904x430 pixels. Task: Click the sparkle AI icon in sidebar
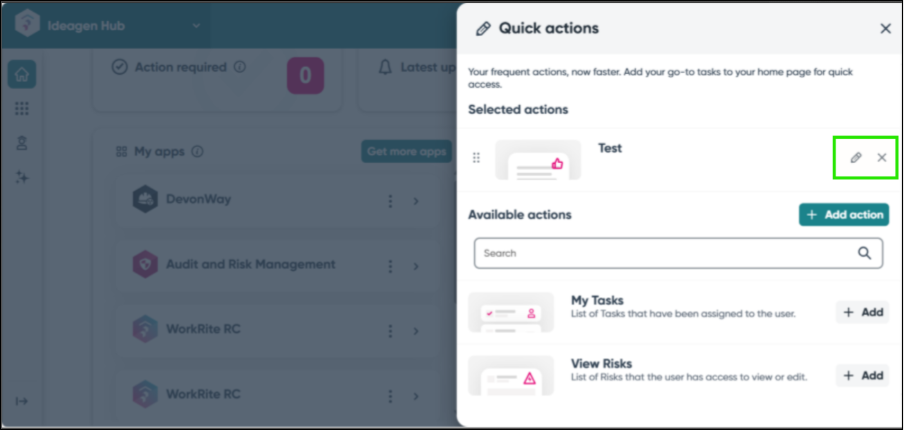pos(22,177)
